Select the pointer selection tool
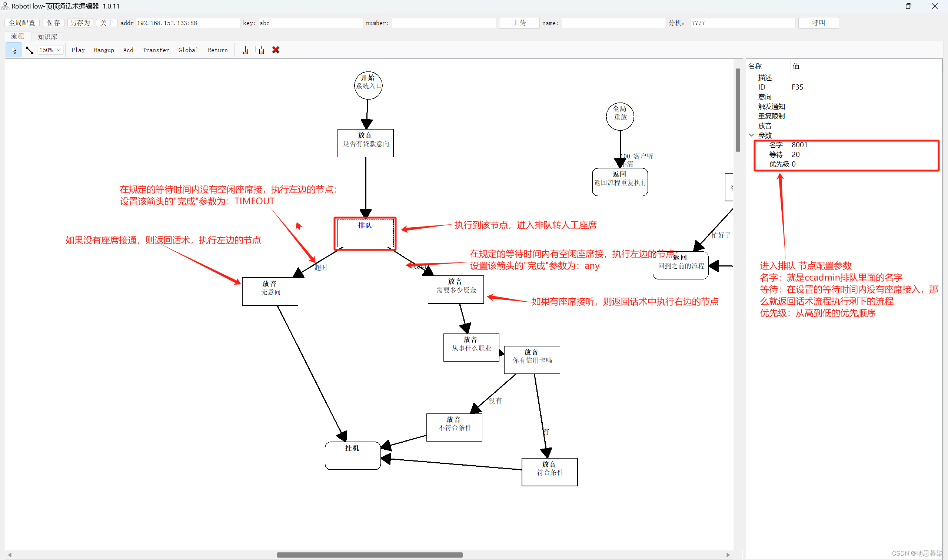The width and height of the screenshot is (948, 560). (x=14, y=50)
